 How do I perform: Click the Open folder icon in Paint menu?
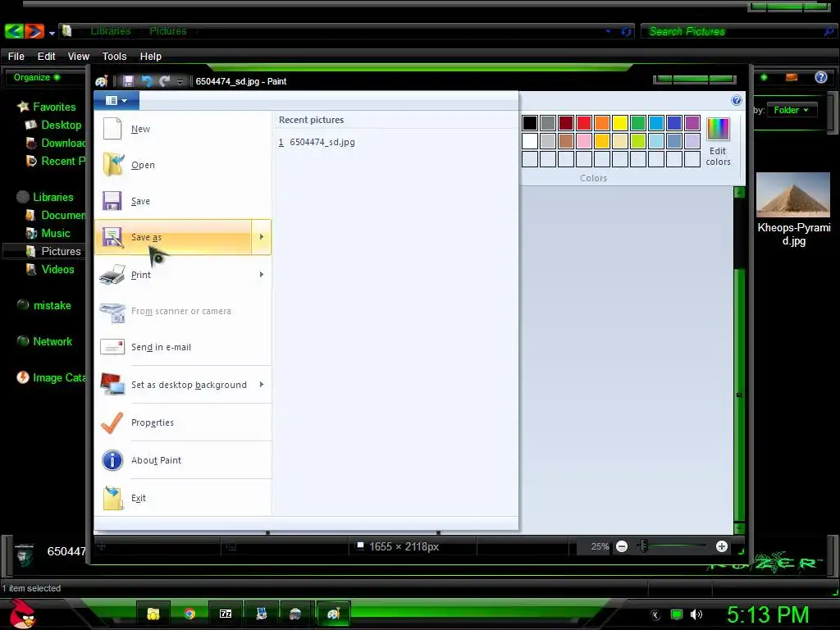click(x=113, y=164)
